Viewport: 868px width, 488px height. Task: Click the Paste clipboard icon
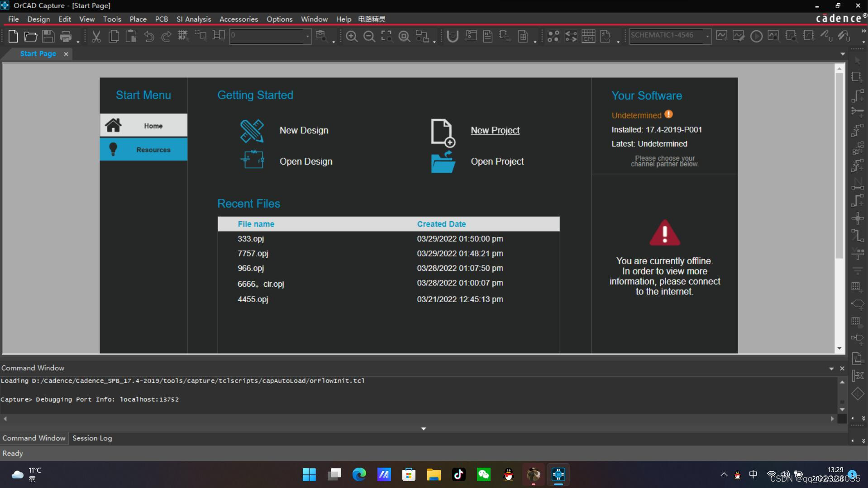[x=131, y=36]
